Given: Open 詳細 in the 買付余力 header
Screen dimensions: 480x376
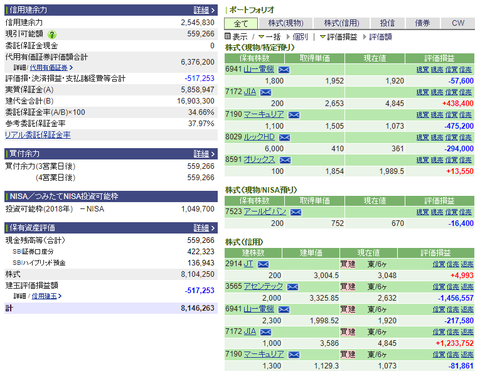Looking at the screenshot, I should point(204,154).
